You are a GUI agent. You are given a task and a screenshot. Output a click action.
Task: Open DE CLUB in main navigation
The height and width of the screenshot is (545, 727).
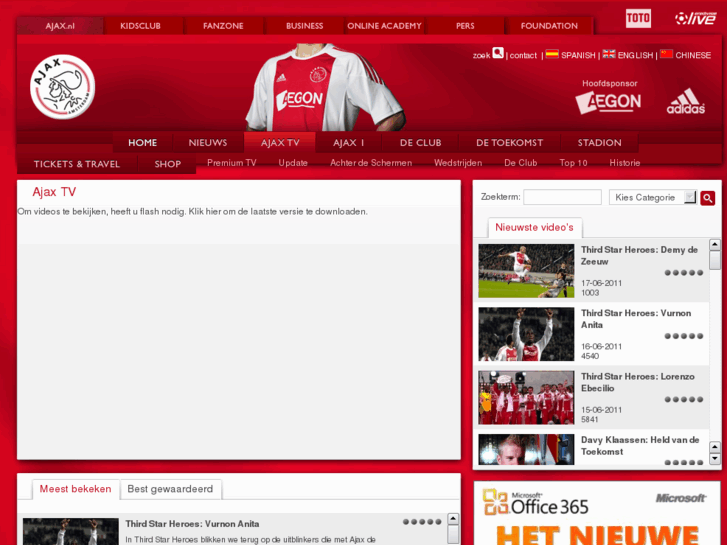[x=421, y=142]
